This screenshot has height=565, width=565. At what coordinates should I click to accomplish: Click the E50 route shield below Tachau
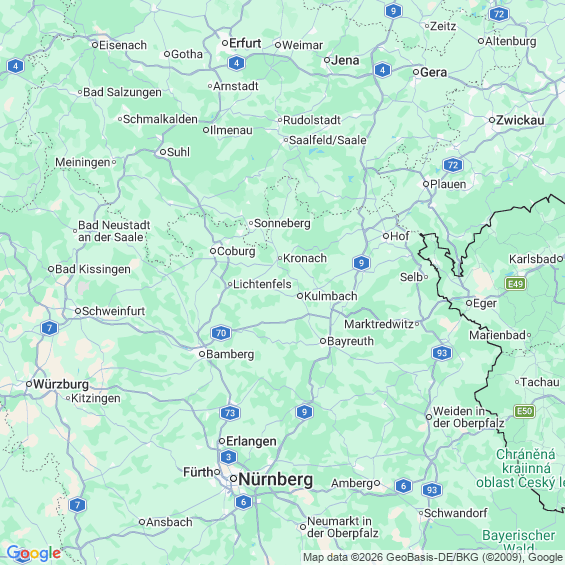pyautogui.click(x=525, y=411)
